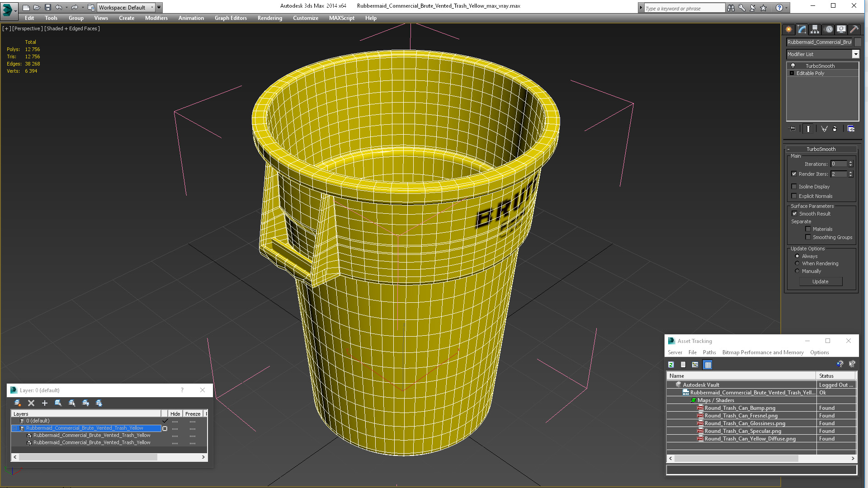Open Undo history dropdown arrow
Screen dimensions: 868x488
click(x=66, y=7)
